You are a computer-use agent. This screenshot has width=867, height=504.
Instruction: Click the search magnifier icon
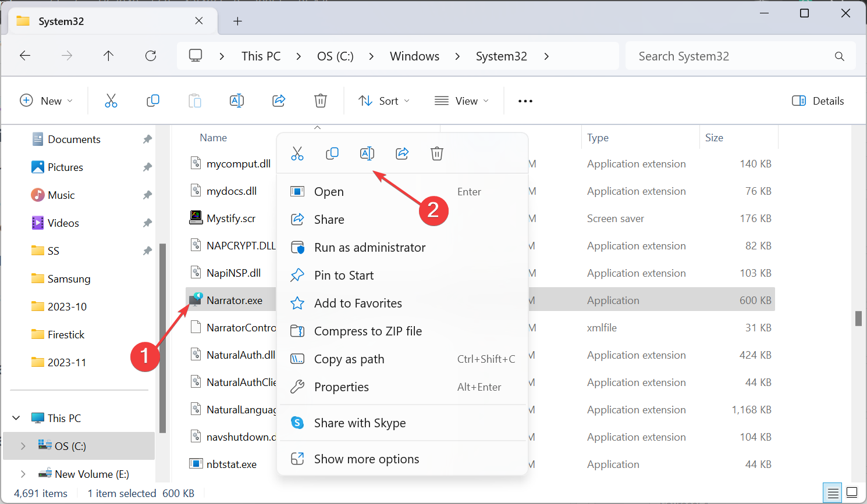pos(839,56)
